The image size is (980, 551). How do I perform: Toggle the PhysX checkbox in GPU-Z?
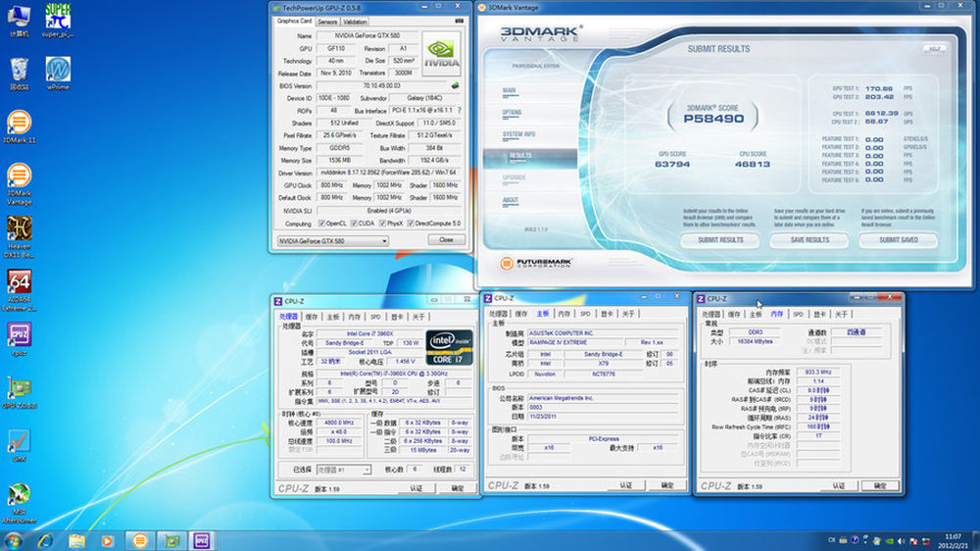click(x=382, y=224)
